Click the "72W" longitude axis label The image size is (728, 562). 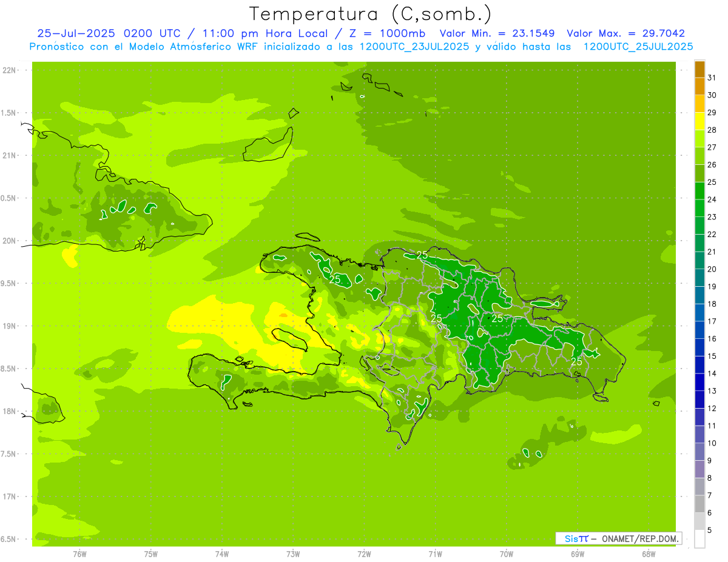[364, 554]
